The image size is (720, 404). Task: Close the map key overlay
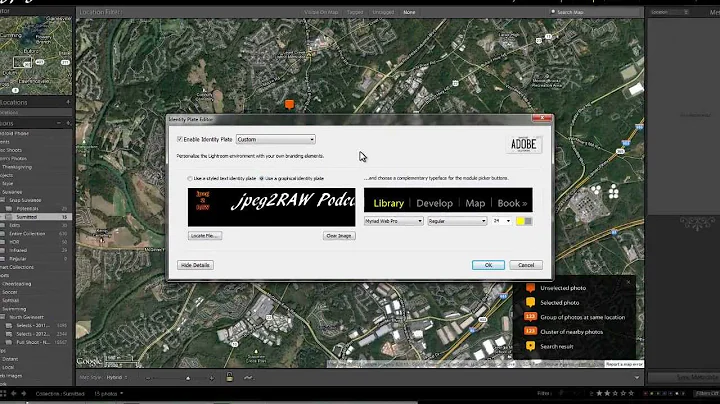pyautogui.click(x=629, y=282)
